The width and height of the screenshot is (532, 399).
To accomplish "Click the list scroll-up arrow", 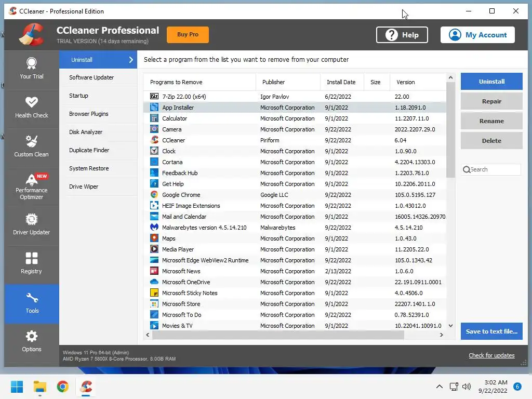I will click(450, 77).
